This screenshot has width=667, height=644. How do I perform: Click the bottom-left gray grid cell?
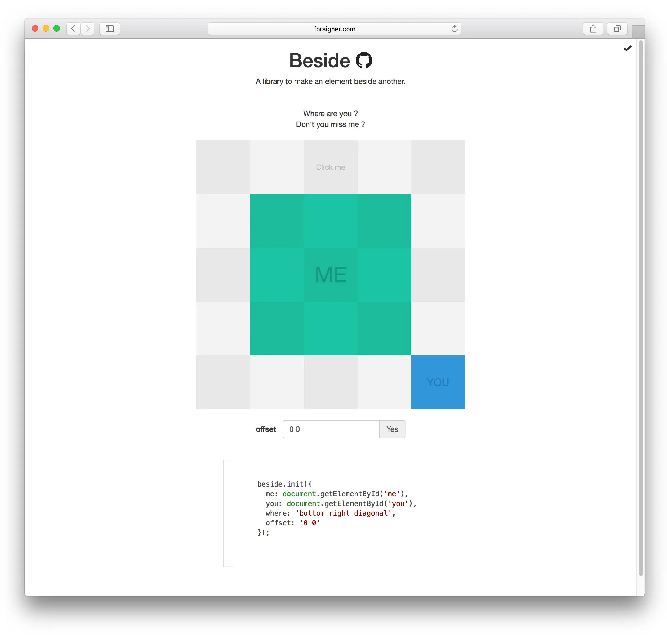point(223,382)
